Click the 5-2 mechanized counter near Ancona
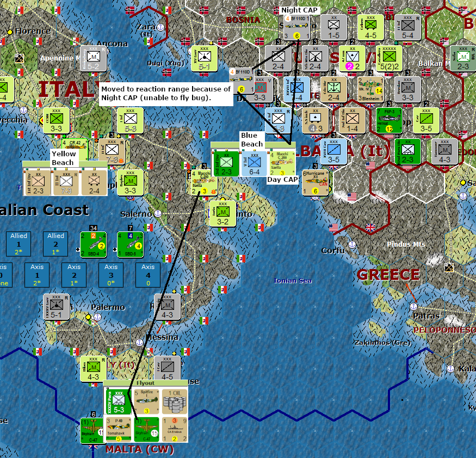Viewport: 476px width, 458px height. 93,58
